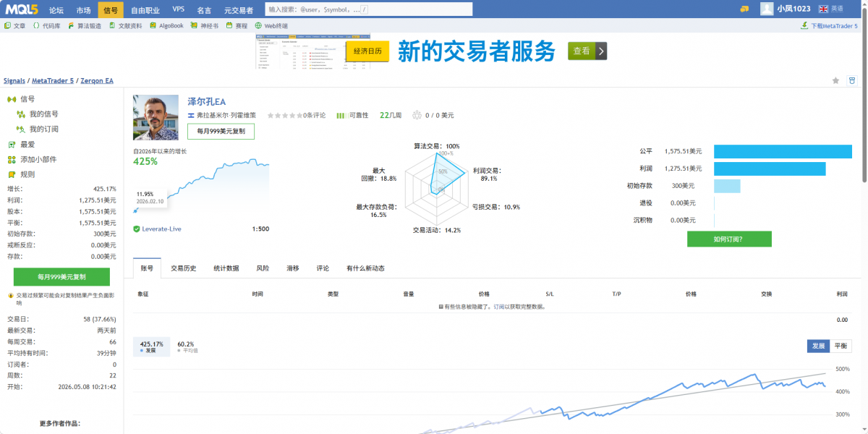Viewport: 868px width, 434px height.
Task: Select the highlighted 信号 navigation item
Action: [111, 10]
